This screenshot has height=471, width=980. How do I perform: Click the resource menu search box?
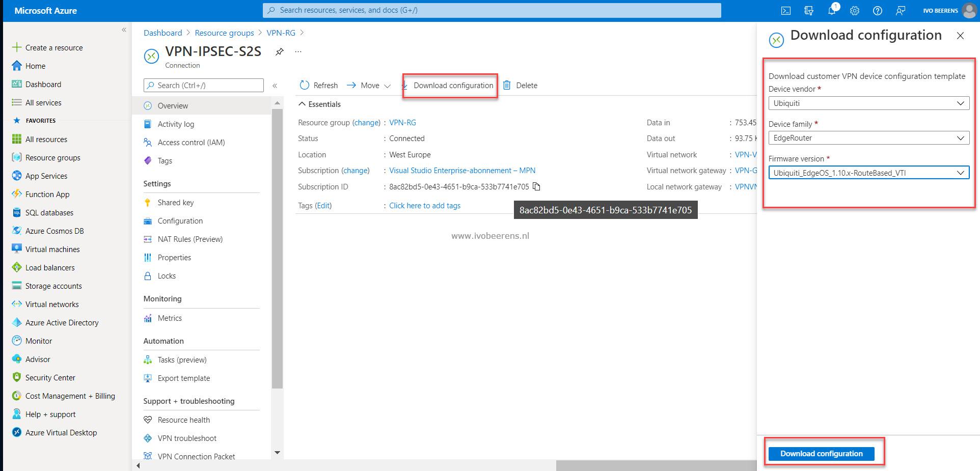[204, 85]
